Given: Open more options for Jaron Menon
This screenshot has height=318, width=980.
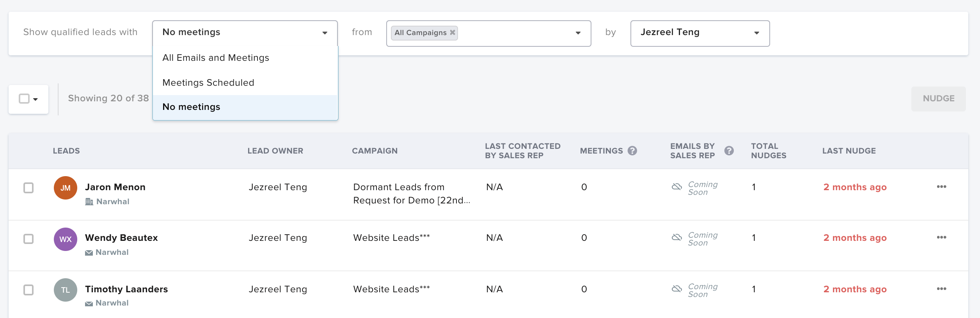Looking at the screenshot, I should [x=941, y=187].
